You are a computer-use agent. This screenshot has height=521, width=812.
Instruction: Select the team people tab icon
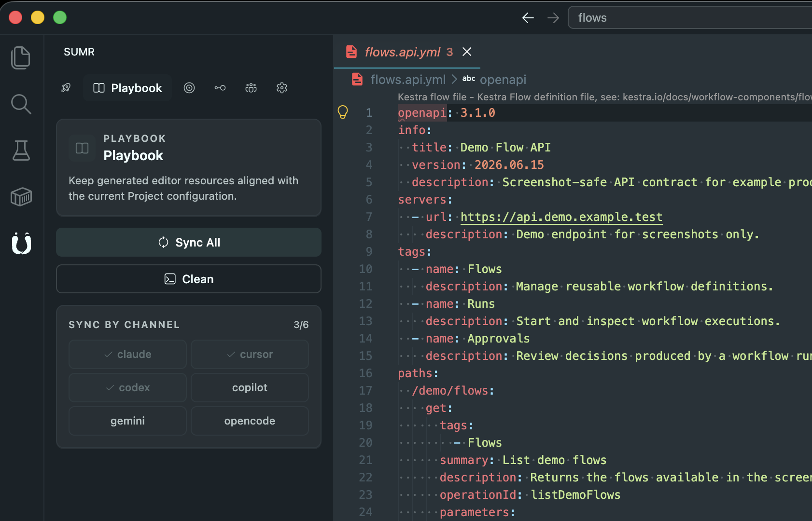[x=251, y=88]
